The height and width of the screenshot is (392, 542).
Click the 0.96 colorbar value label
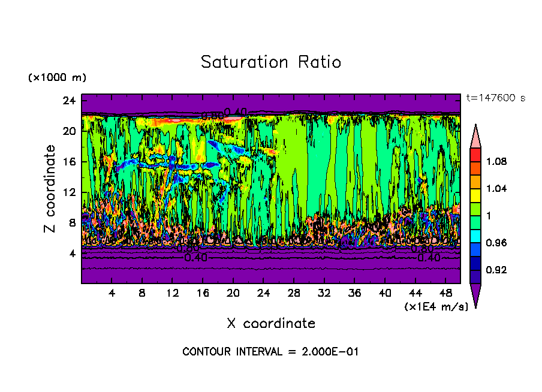pyautogui.click(x=497, y=243)
